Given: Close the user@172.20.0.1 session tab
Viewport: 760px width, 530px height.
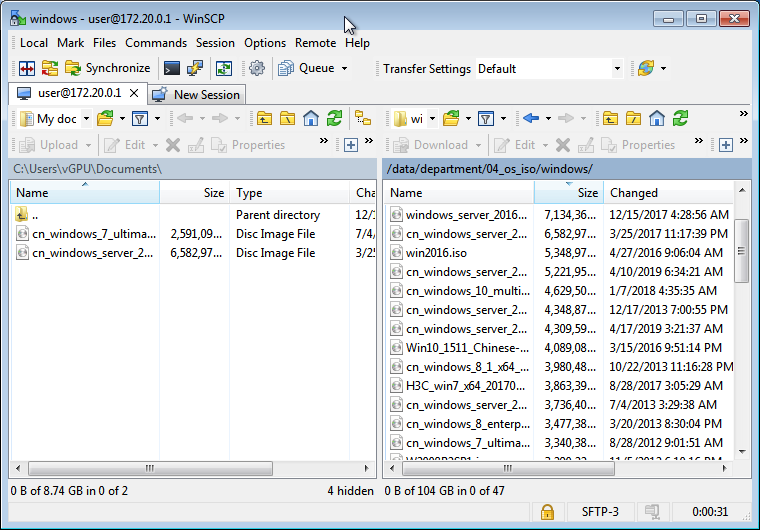Looking at the screenshot, I should click(134, 93).
